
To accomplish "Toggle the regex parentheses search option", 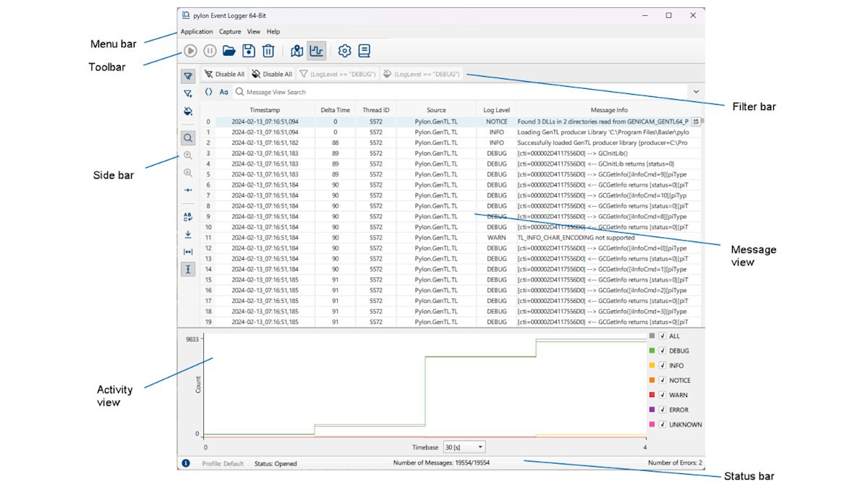I will coord(208,92).
